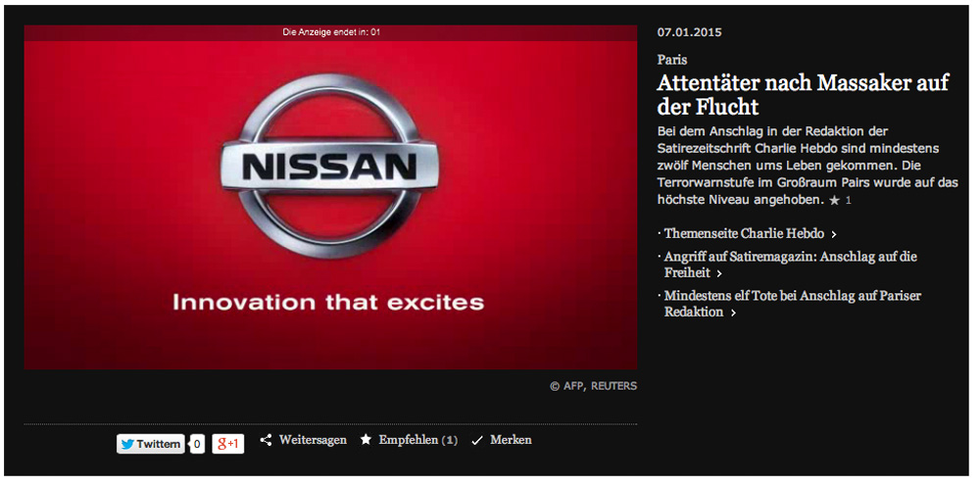Click the Google +1 button
The image size is (980, 485).
coord(228,445)
